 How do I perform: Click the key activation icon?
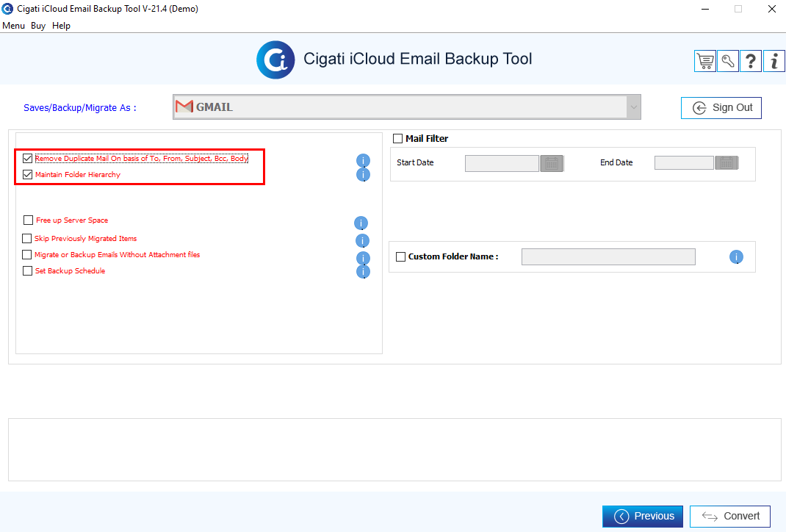point(728,61)
